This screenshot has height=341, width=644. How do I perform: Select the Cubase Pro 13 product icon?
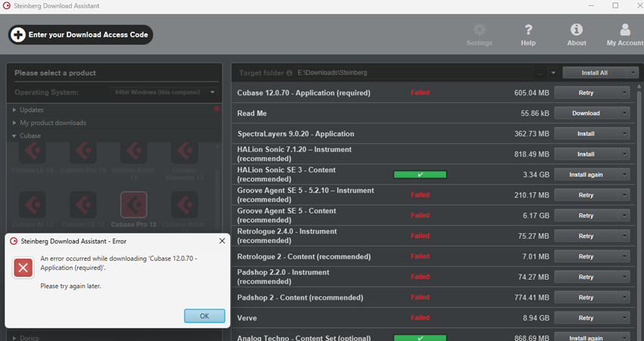click(83, 151)
